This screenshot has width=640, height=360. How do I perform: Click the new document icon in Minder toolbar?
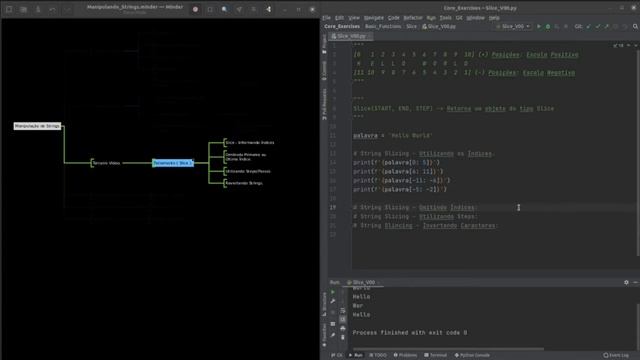click(x=9, y=9)
